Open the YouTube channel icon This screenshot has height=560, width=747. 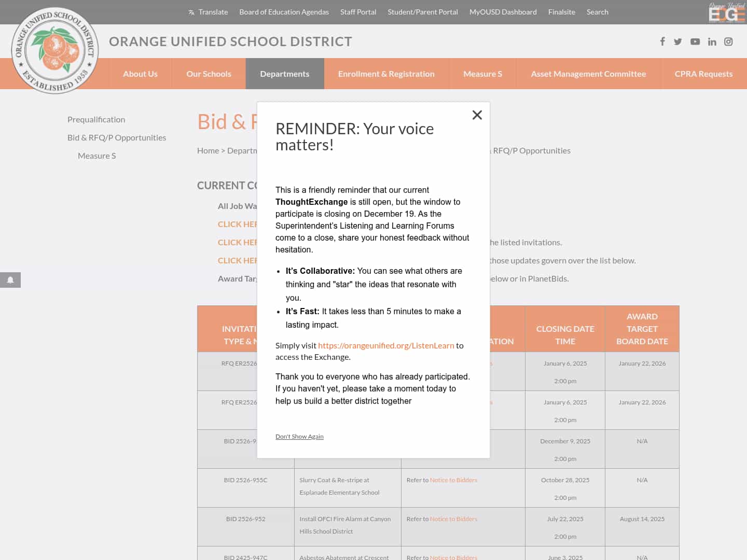pos(695,41)
